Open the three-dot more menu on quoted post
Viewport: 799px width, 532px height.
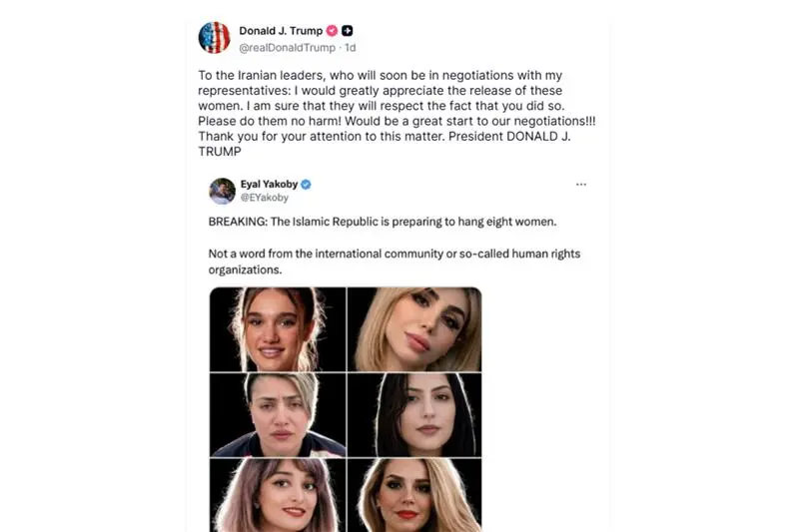tap(581, 185)
